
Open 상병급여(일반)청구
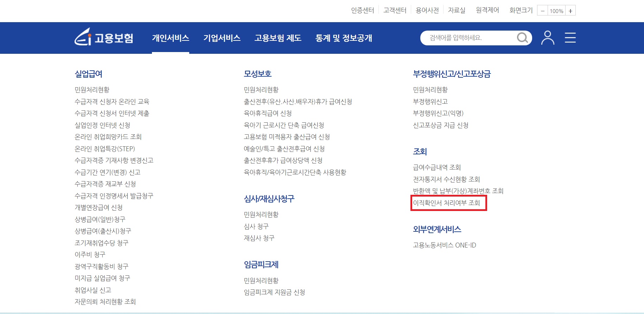point(100,219)
